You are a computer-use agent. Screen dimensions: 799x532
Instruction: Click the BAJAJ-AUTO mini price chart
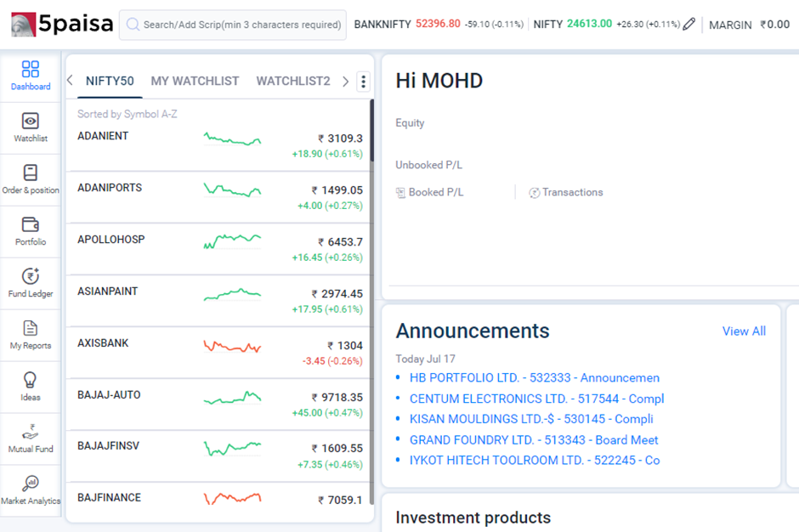click(x=232, y=398)
